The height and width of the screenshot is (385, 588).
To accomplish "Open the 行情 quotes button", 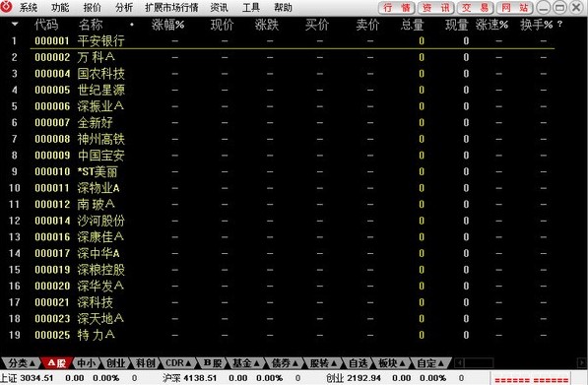I will point(396,8).
